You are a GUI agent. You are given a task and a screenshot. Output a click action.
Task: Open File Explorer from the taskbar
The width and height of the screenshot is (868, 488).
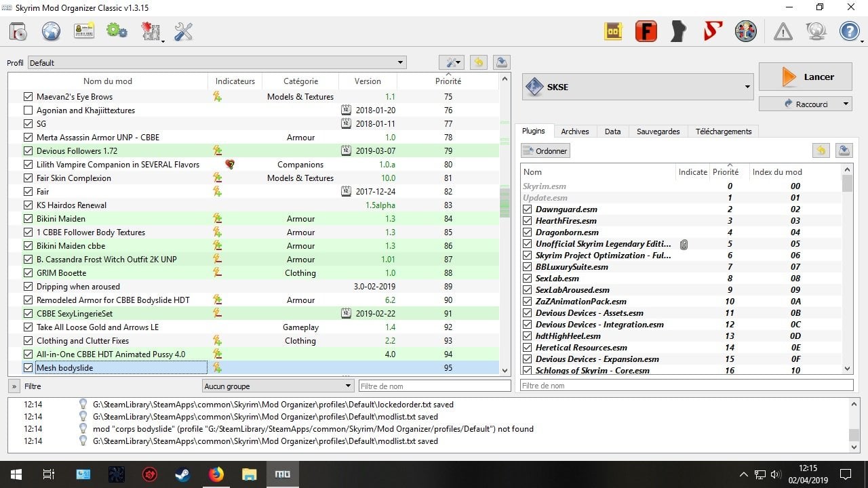click(249, 474)
